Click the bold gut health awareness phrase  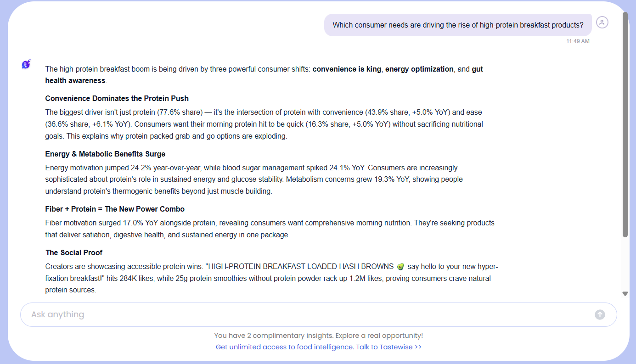tap(75, 81)
